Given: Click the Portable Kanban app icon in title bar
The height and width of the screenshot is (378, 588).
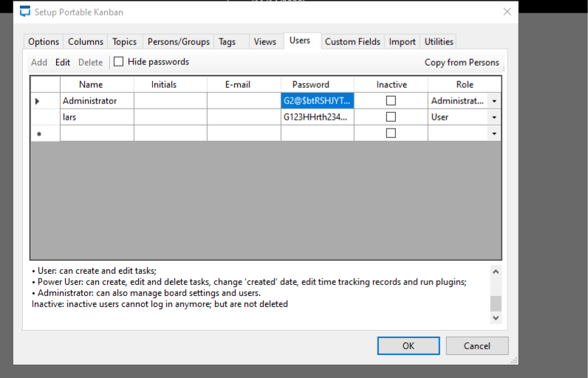Looking at the screenshot, I should pos(25,12).
